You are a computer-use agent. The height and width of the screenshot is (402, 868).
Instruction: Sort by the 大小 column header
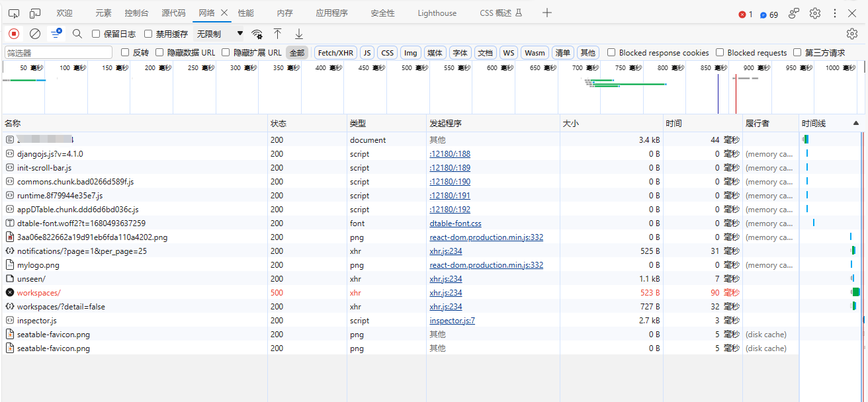(x=611, y=124)
